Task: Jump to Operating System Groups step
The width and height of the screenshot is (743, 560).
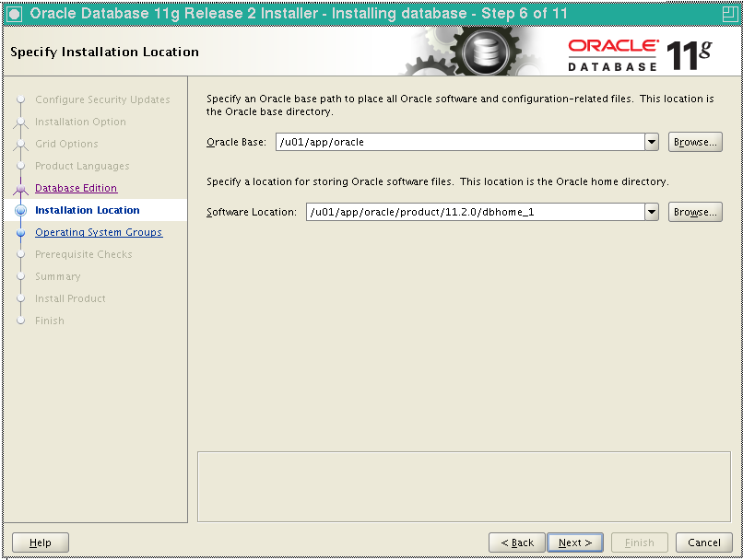Action: click(99, 232)
